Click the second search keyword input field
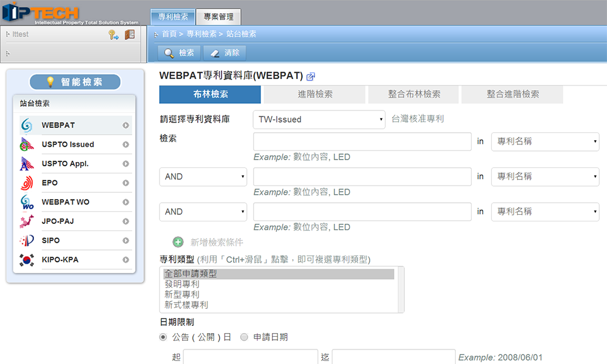Image resolution: width=607 pixels, height=364 pixels. tap(362, 177)
